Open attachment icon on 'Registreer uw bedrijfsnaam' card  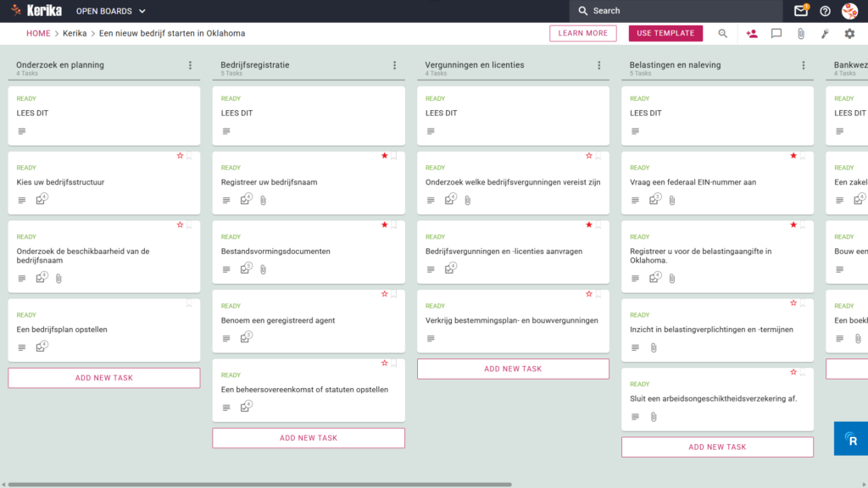tap(263, 200)
